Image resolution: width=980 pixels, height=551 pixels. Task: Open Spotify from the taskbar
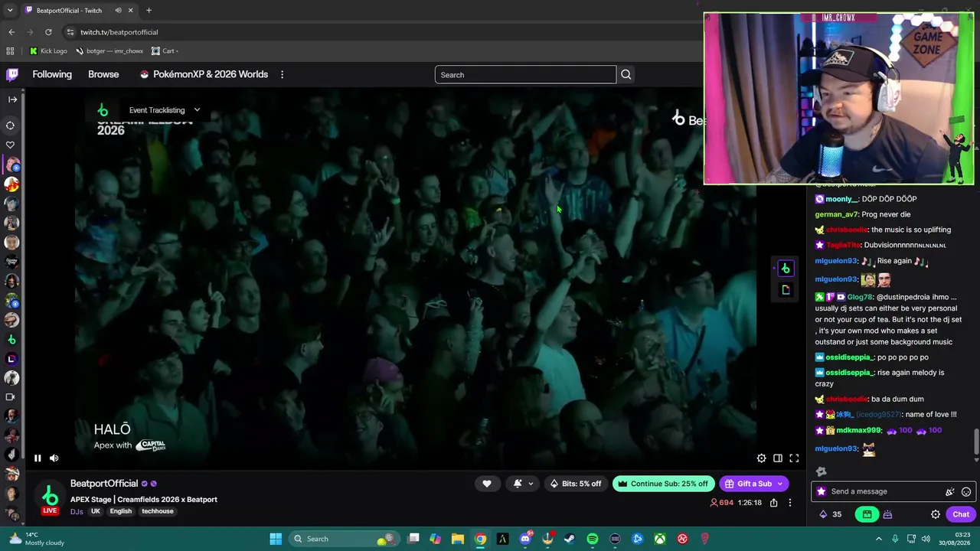click(x=593, y=539)
